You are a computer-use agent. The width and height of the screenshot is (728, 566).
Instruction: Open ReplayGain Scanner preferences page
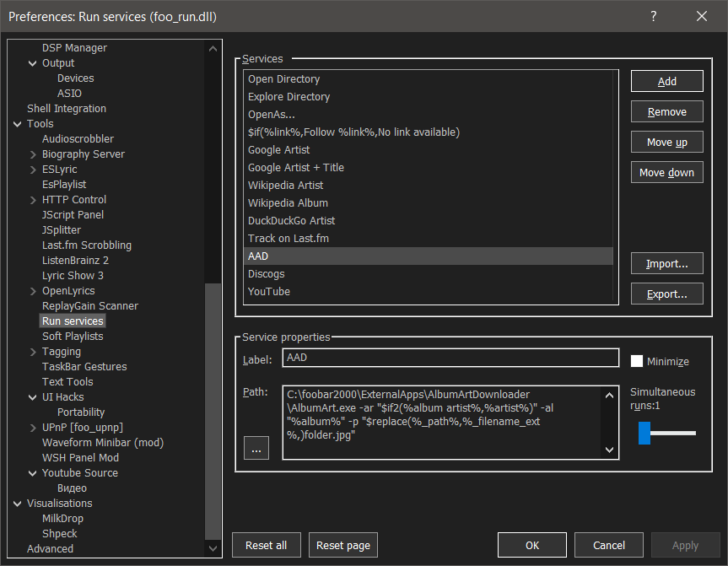pos(89,306)
